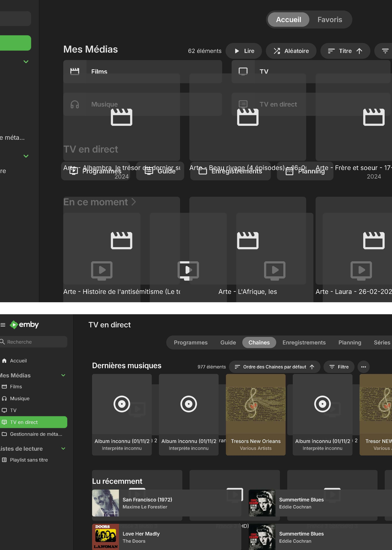The width and height of the screenshot is (392, 550).
Task: Select the Enregistrements tab
Action: click(304, 342)
